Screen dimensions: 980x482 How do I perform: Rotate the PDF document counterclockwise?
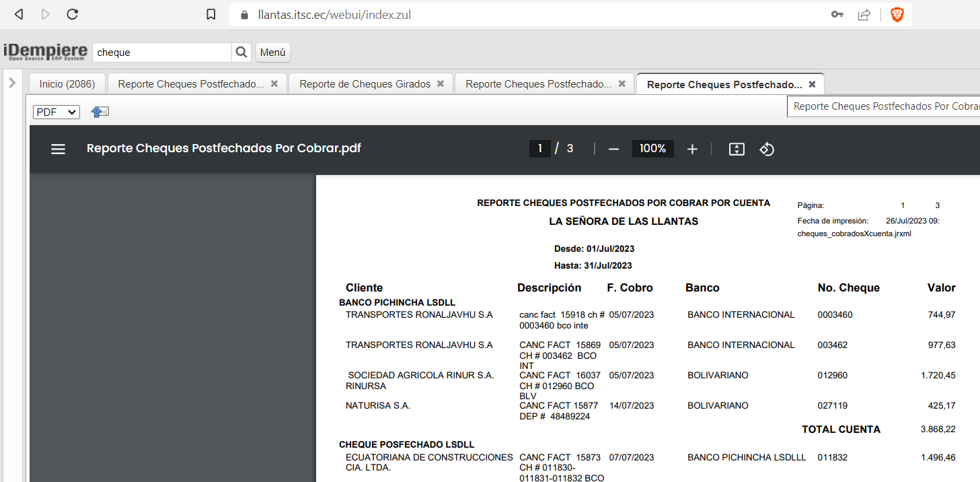(767, 149)
